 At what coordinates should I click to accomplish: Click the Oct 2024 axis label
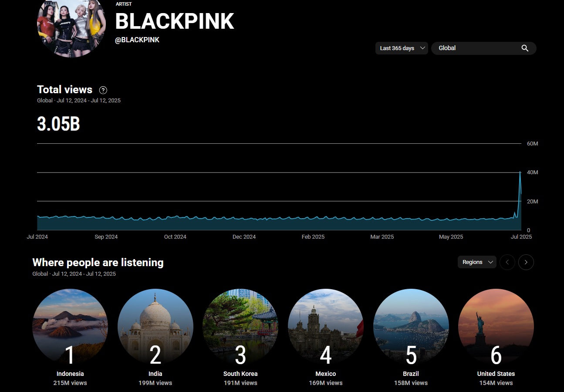pyautogui.click(x=175, y=237)
